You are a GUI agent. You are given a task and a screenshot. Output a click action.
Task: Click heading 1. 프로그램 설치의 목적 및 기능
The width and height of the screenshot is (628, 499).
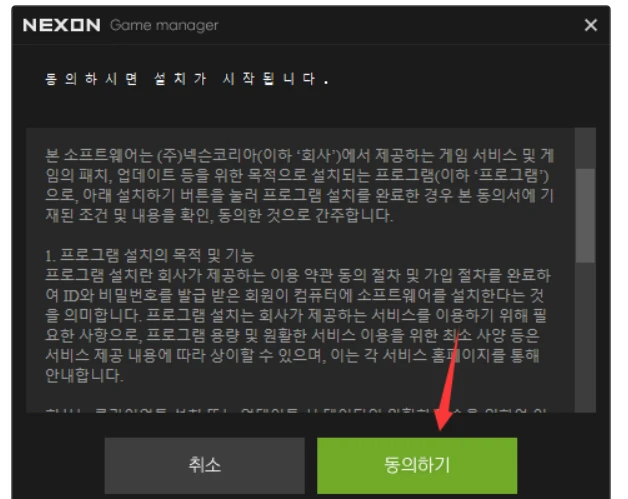(150, 255)
